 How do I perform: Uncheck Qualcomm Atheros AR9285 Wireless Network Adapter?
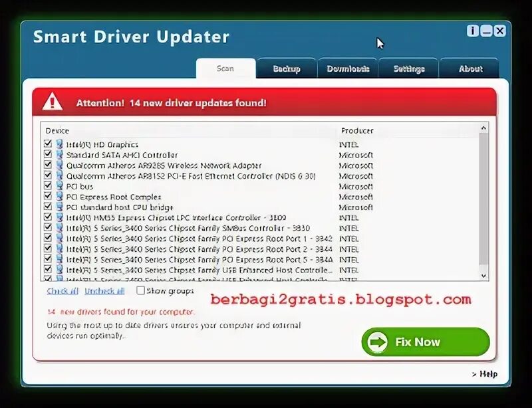point(48,165)
